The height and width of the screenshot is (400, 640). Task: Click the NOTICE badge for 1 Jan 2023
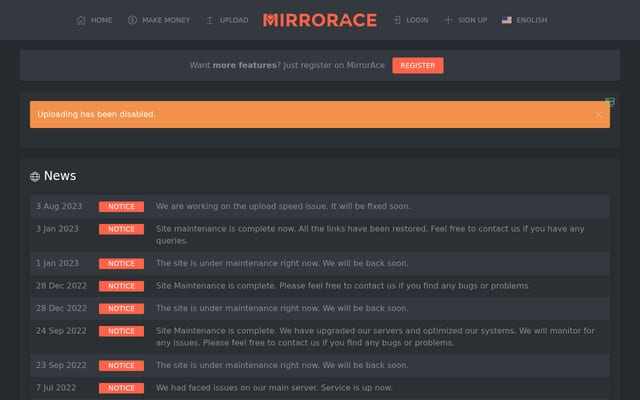(121, 264)
